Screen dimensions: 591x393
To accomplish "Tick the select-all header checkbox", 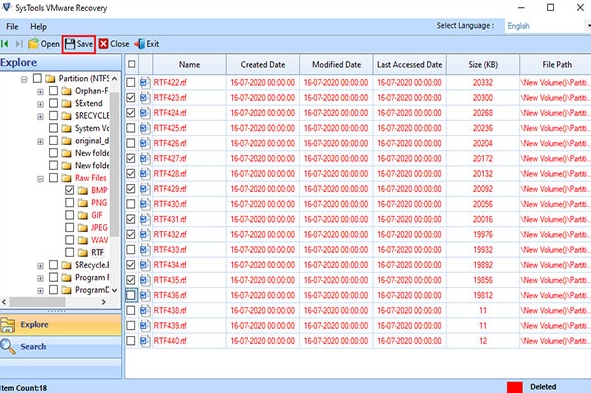I will [132, 64].
